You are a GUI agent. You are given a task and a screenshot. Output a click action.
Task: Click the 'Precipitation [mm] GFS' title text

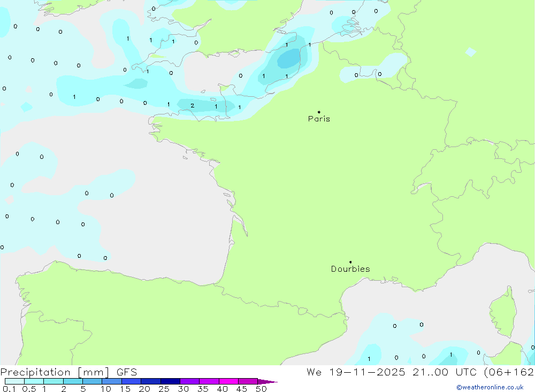(68, 372)
